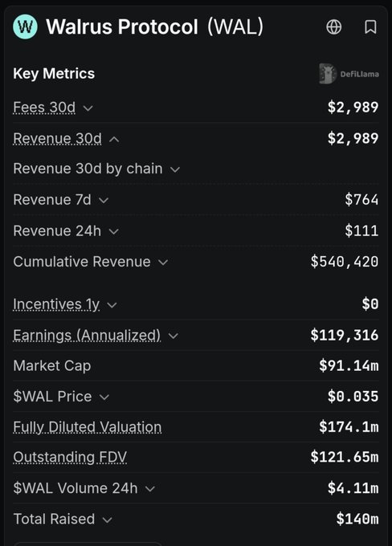Expand the Total Raised row
This screenshot has height=546, width=392.
pyautogui.click(x=108, y=520)
